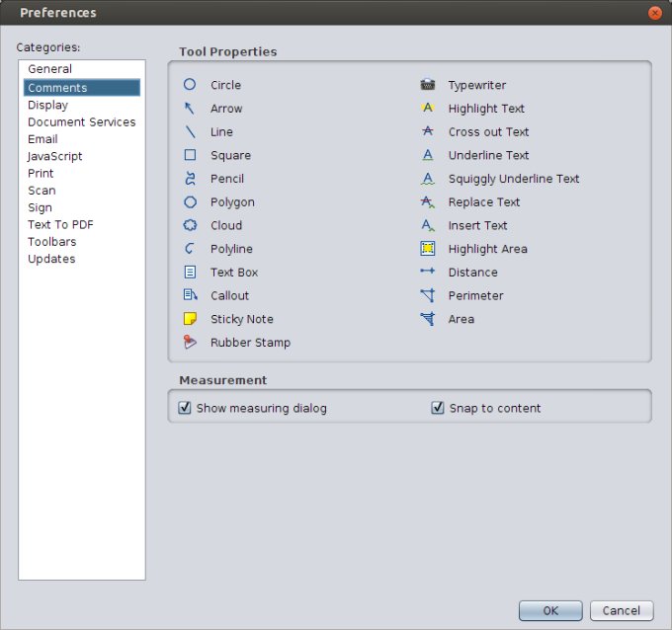Select the Comments category
The width and height of the screenshot is (672, 630).
coord(81,87)
